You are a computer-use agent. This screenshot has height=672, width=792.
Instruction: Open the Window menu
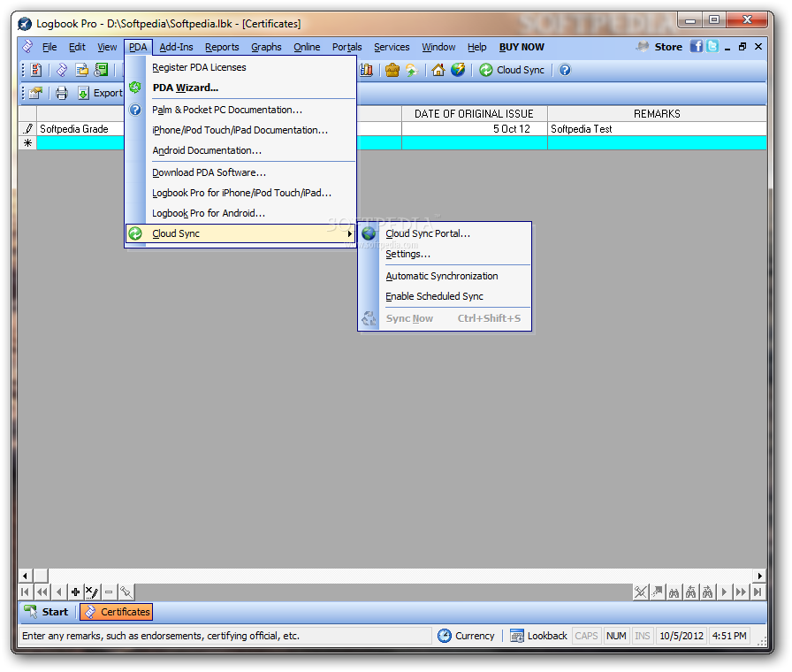pos(438,47)
